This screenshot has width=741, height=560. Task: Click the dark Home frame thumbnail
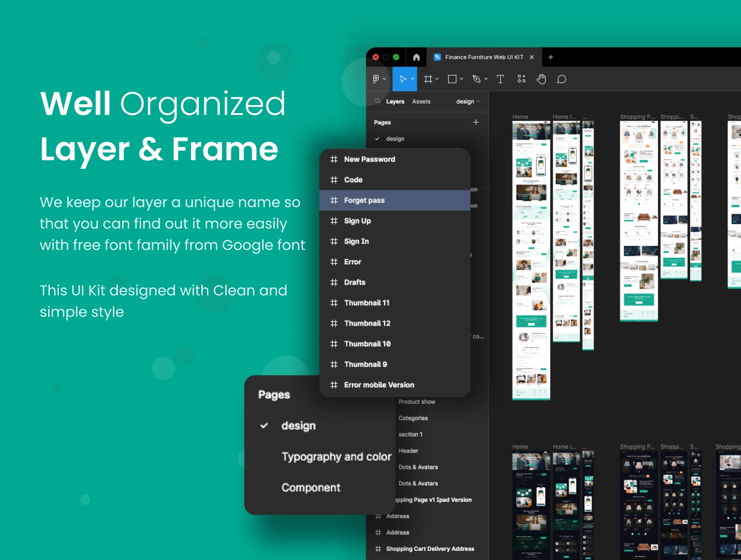click(x=531, y=505)
